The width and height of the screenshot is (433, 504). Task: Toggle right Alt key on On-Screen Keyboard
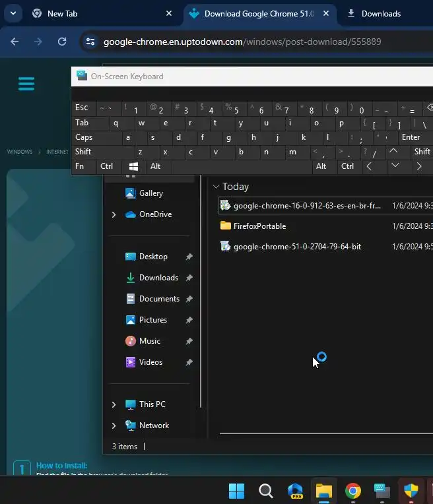coord(325,166)
